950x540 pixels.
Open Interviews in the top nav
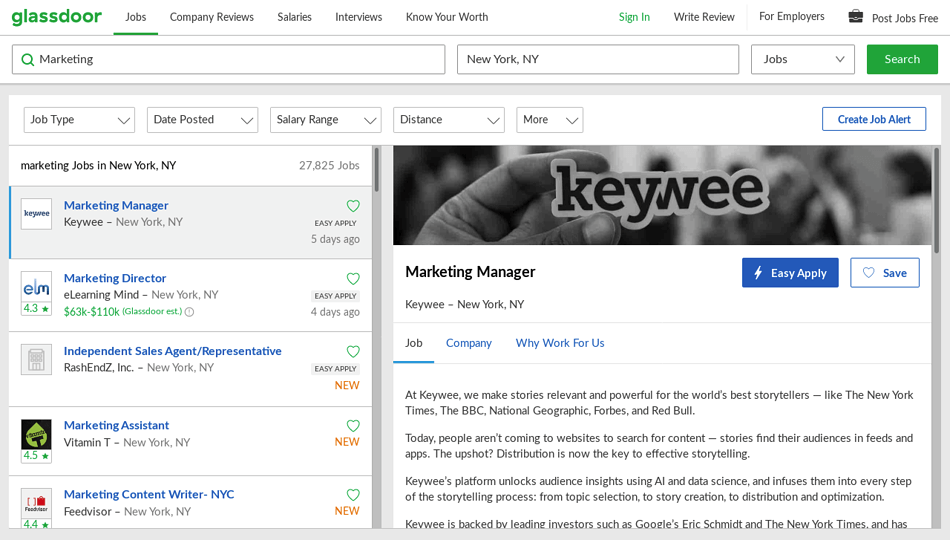pyautogui.click(x=359, y=17)
